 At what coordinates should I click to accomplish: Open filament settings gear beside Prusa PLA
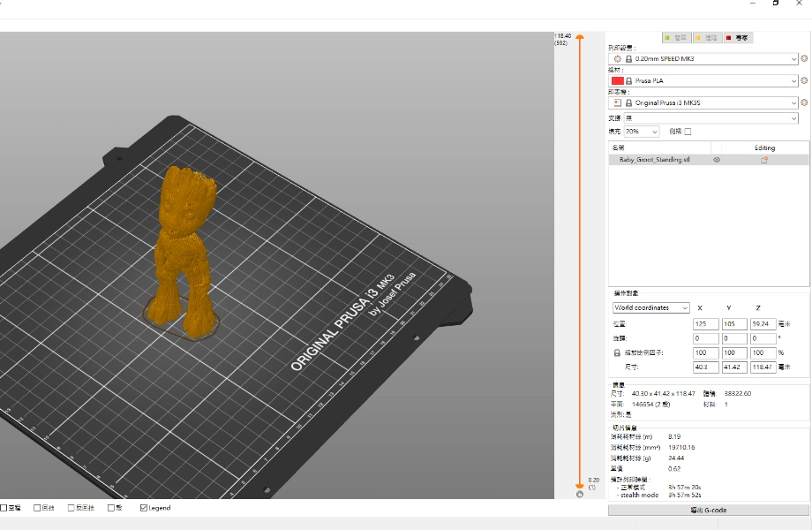pos(804,80)
